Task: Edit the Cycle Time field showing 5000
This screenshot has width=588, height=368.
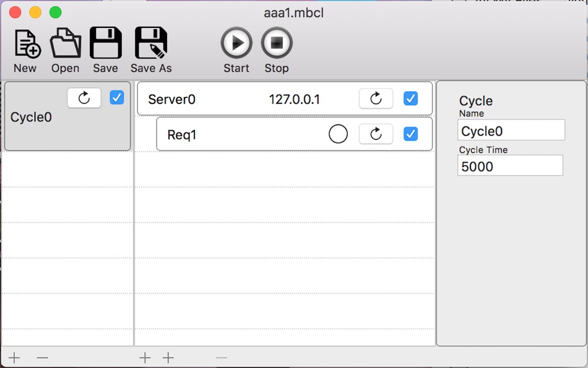Action: tap(510, 165)
